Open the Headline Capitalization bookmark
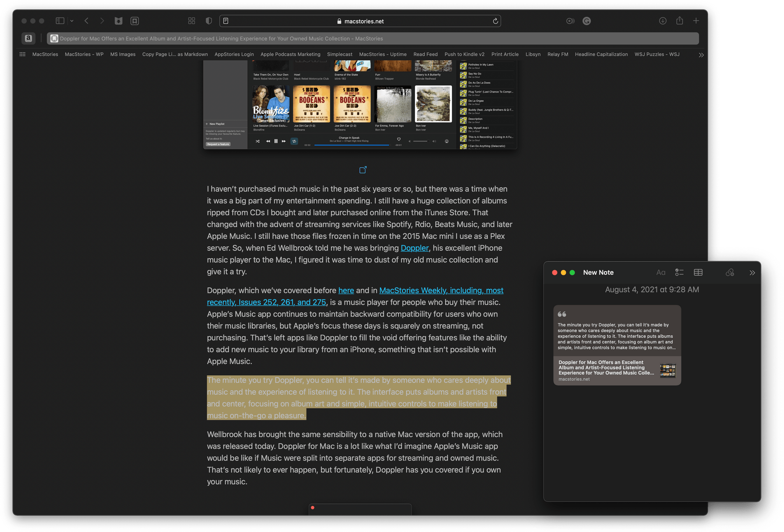The width and height of the screenshot is (784, 532). (x=601, y=54)
